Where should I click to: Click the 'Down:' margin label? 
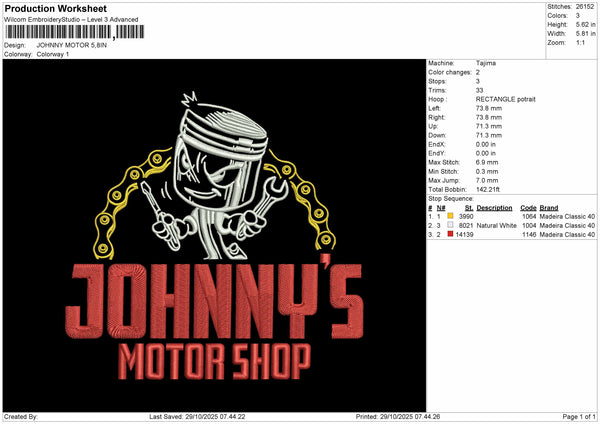[437, 135]
